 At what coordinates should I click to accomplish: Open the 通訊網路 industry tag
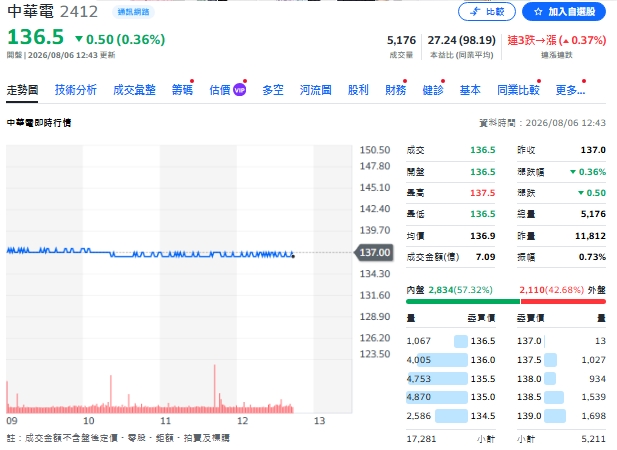[x=133, y=12]
